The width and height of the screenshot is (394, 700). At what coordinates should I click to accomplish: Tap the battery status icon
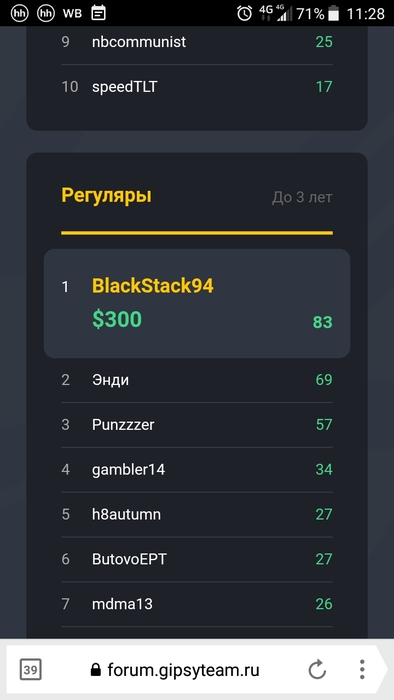pos(333,14)
